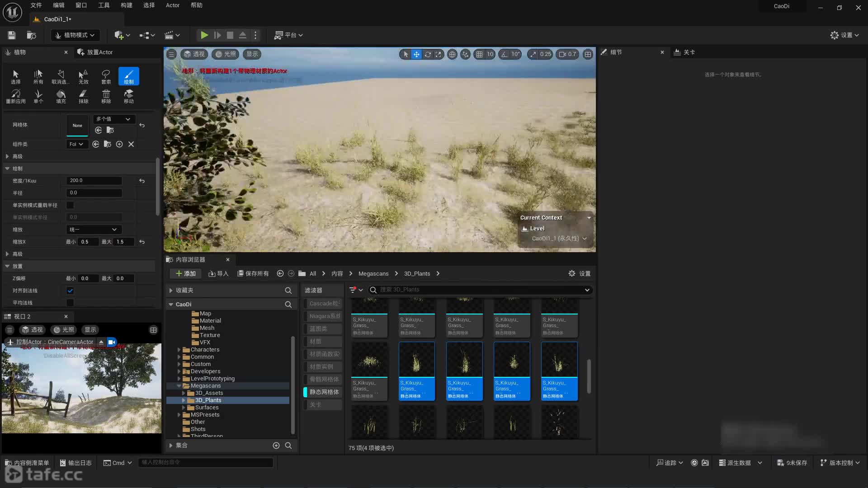Click the stop simulation button
The image size is (868, 488).
(x=230, y=35)
